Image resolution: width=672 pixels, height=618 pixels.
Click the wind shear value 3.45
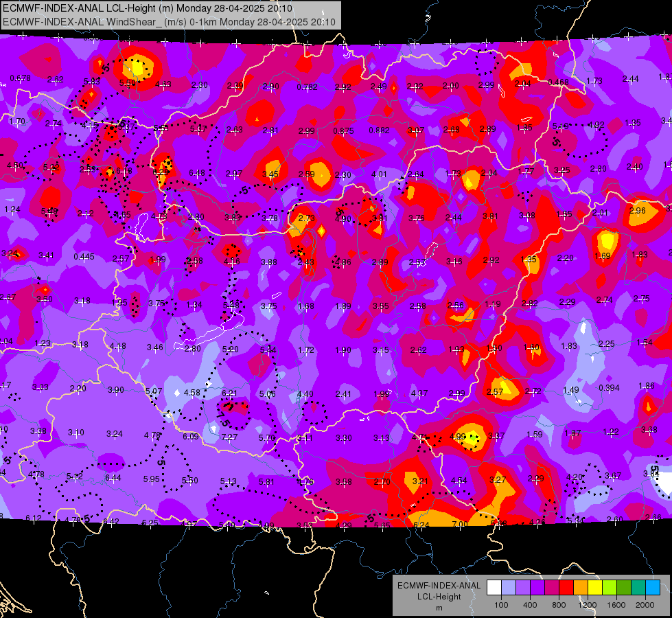(x=270, y=174)
